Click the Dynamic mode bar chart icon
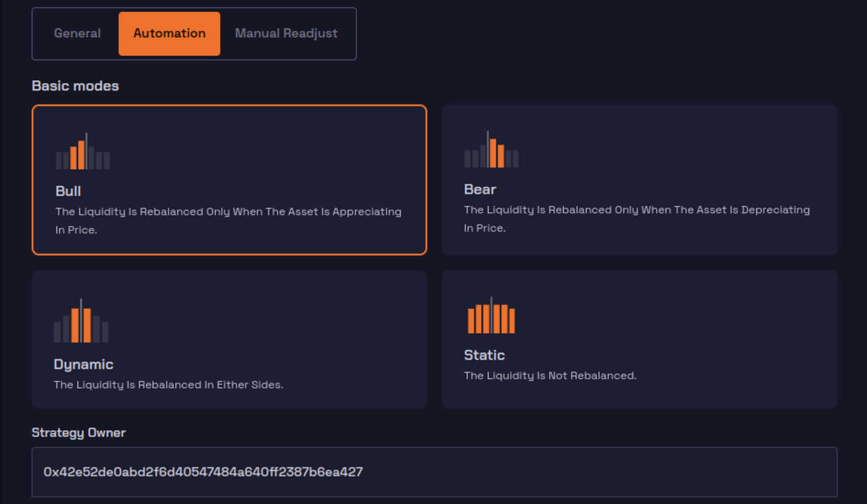The width and height of the screenshot is (867, 504). coord(81,322)
